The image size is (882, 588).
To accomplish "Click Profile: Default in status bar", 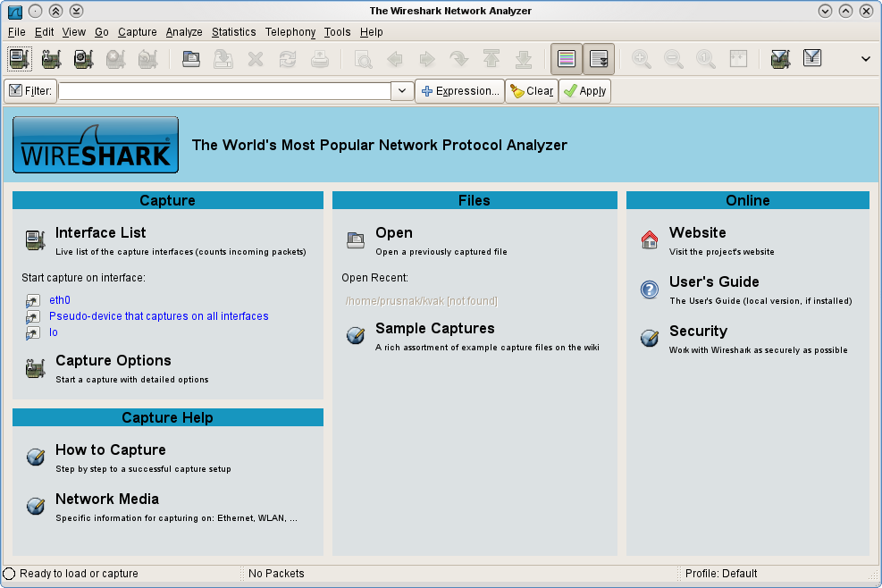I will pos(721,574).
